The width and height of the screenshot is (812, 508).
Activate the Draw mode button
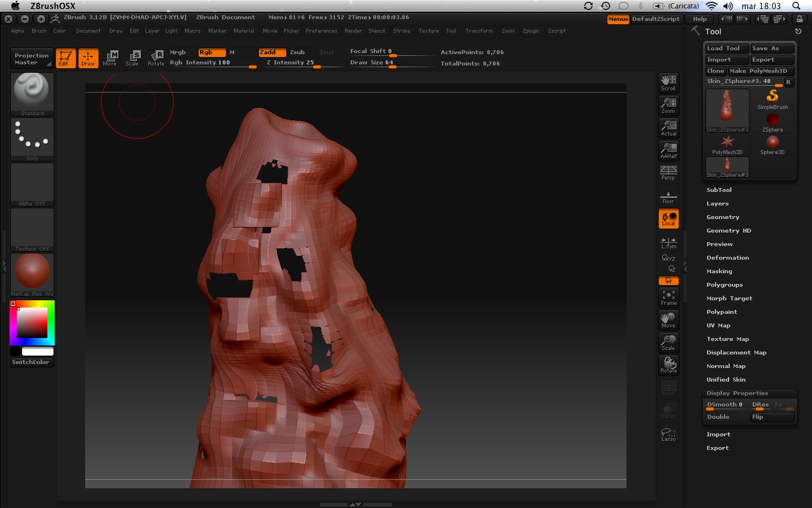click(x=88, y=58)
